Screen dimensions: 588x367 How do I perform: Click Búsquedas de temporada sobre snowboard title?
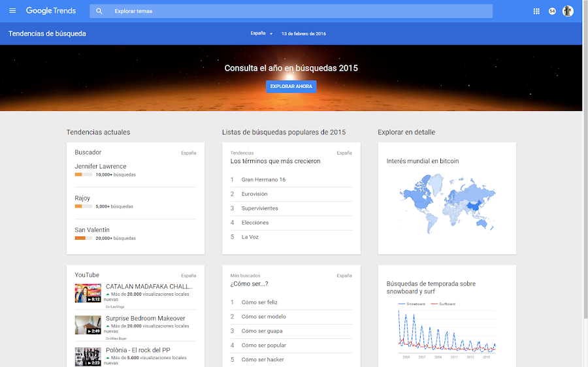click(431, 287)
